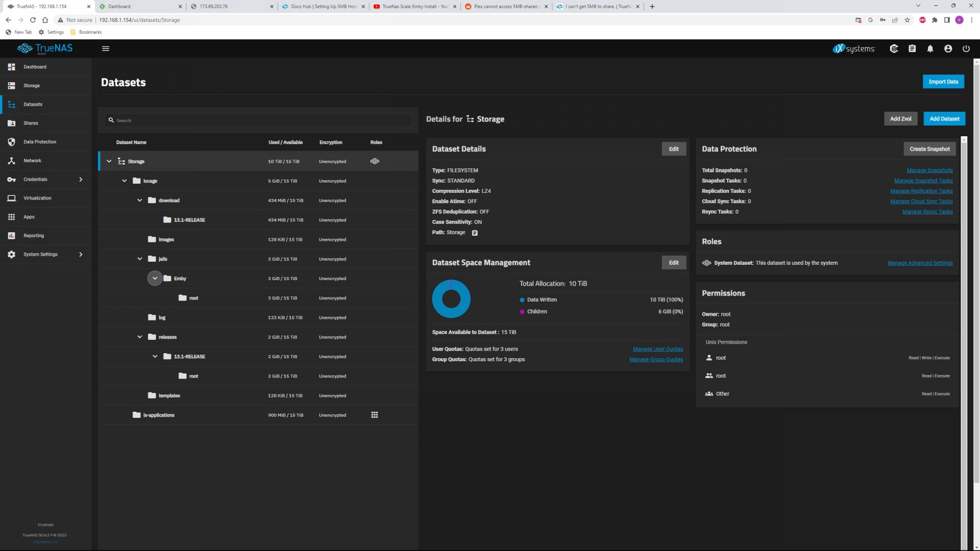Click the Reporting chart icon
Screen dimensions: 980x551
[x=11, y=236]
